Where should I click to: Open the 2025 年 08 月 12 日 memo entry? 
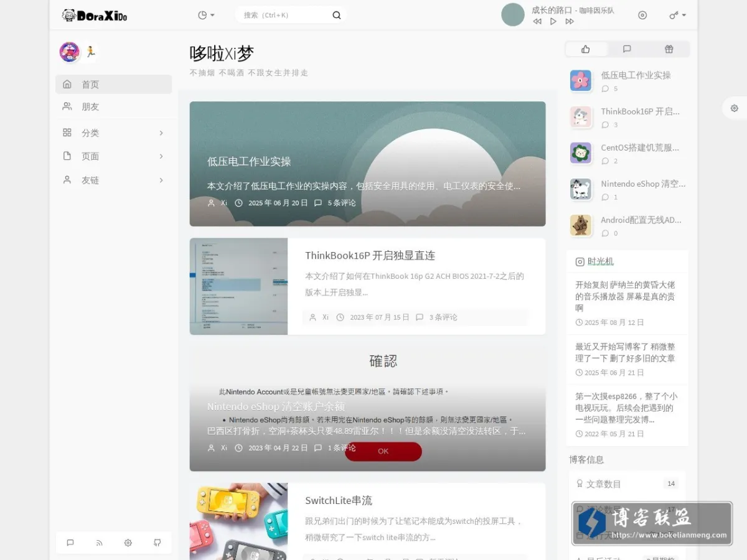click(627, 302)
